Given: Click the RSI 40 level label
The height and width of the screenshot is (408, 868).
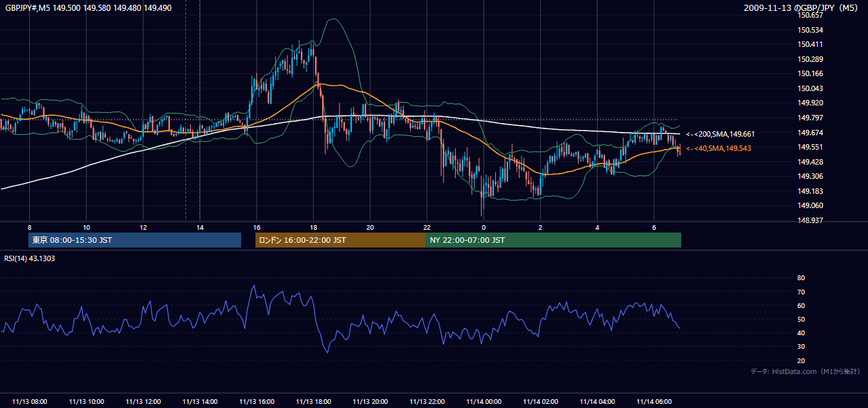Looking at the screenshot, I should (x=801, y=333).
